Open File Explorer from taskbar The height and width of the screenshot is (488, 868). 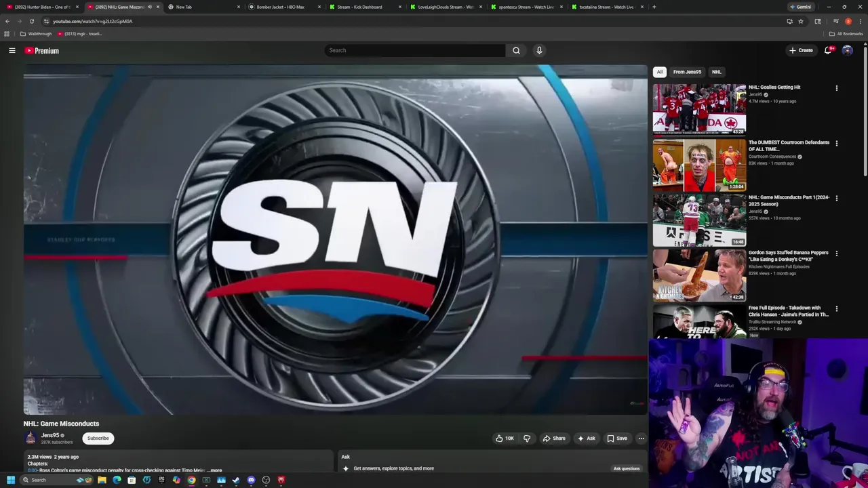tap(102, 480)
